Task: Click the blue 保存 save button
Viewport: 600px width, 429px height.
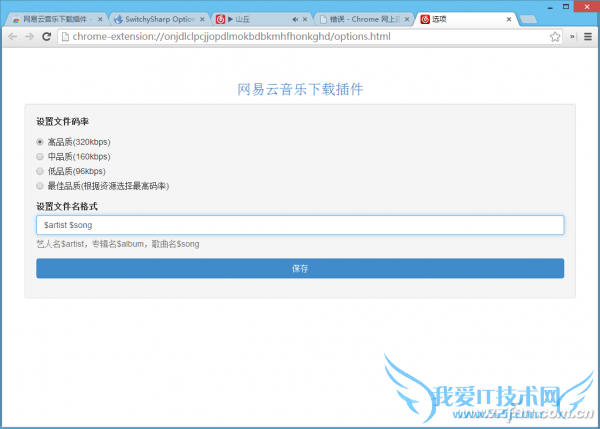Action: point(300,268)
